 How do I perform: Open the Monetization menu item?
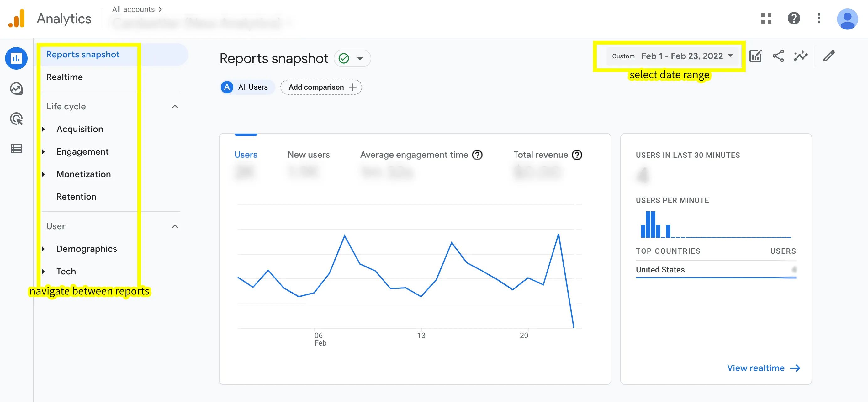tap(83, 174)
